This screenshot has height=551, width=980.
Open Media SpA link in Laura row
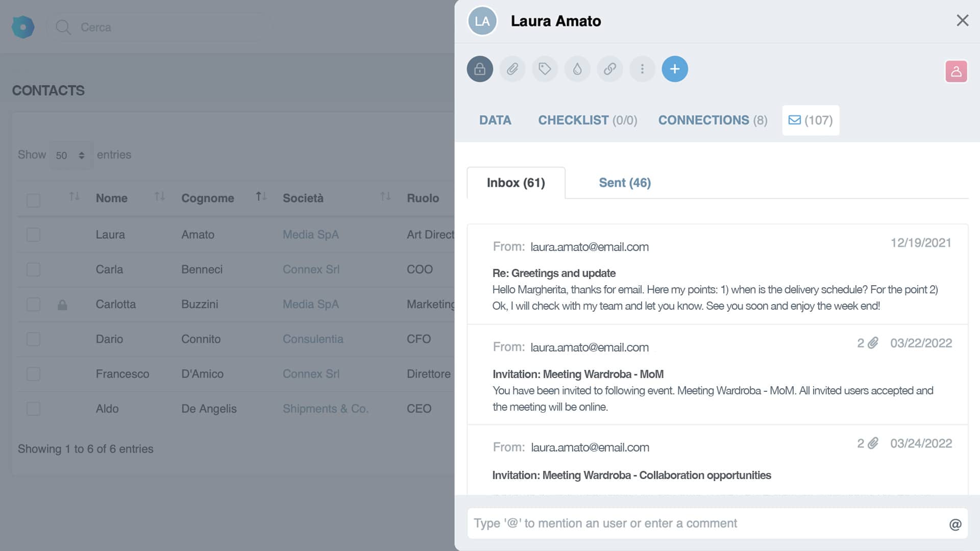(x=310, y=235)
